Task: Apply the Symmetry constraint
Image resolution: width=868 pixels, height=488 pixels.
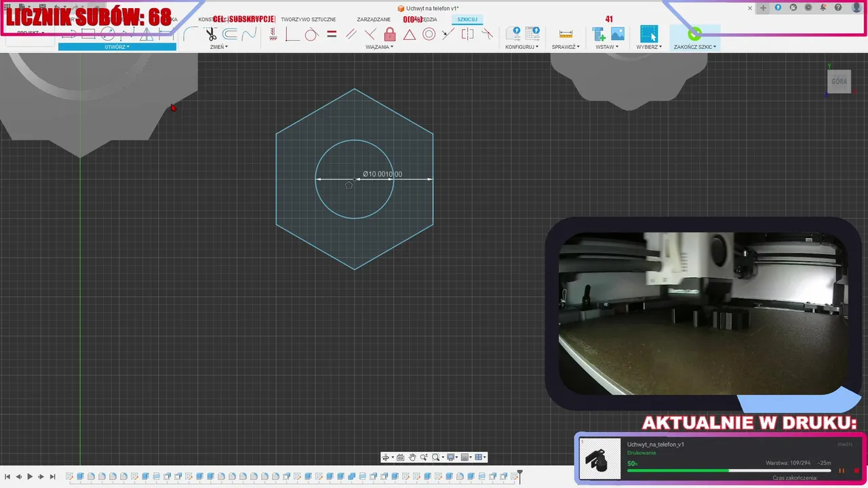Action: [x=467, y=34]
